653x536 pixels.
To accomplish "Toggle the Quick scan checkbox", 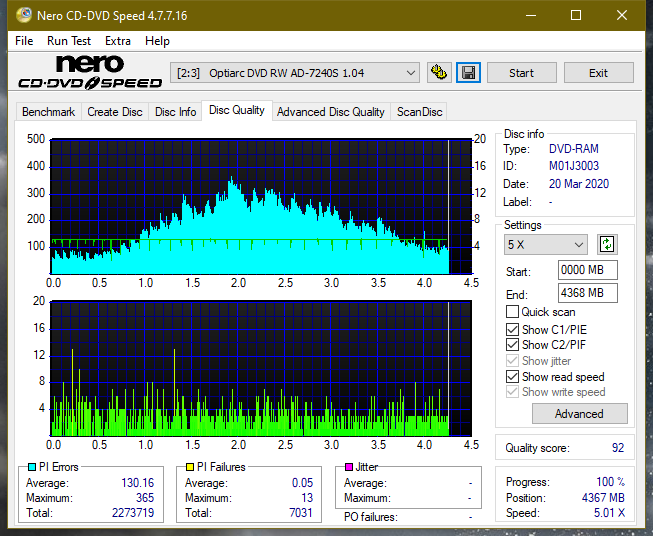I will point(512,312).
